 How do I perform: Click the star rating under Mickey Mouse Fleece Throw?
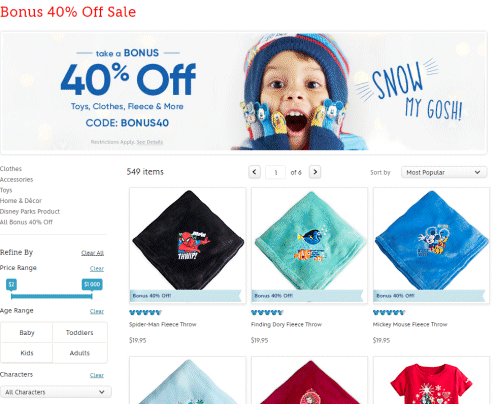[389, 312]
